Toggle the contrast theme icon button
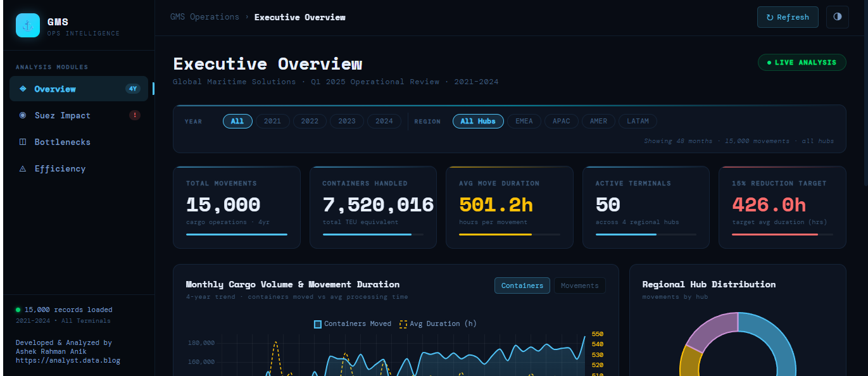Screen dimensions: 868x376 click(837, 17)
